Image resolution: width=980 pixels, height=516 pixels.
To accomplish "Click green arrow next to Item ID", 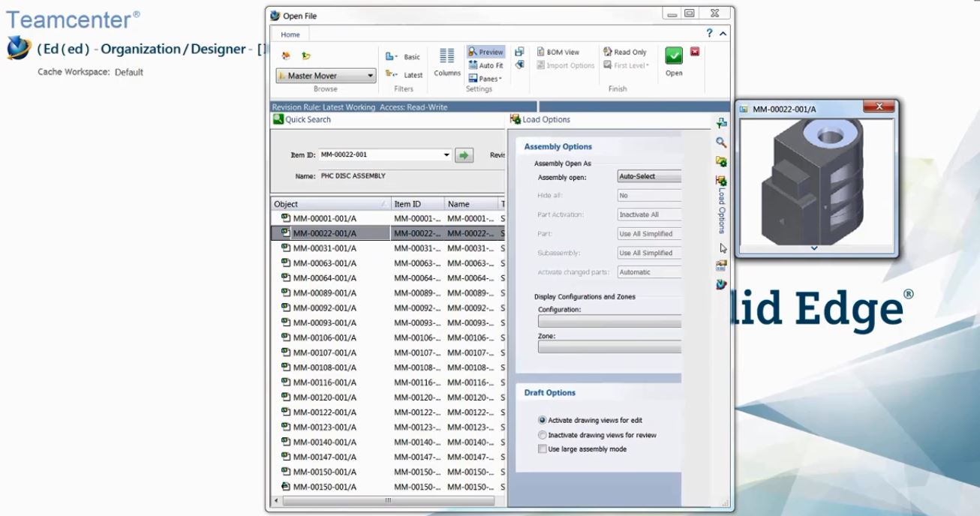I will (x=464, y=155).
